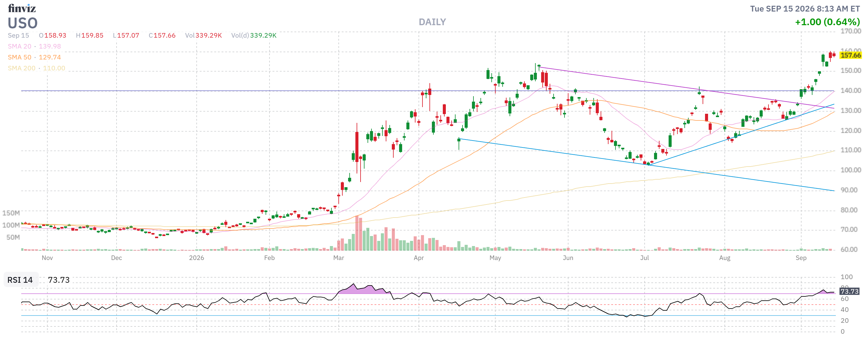Screen dimensions: 868x341
Task: Click the Feb month label
Action: click(x=269, y=258)
